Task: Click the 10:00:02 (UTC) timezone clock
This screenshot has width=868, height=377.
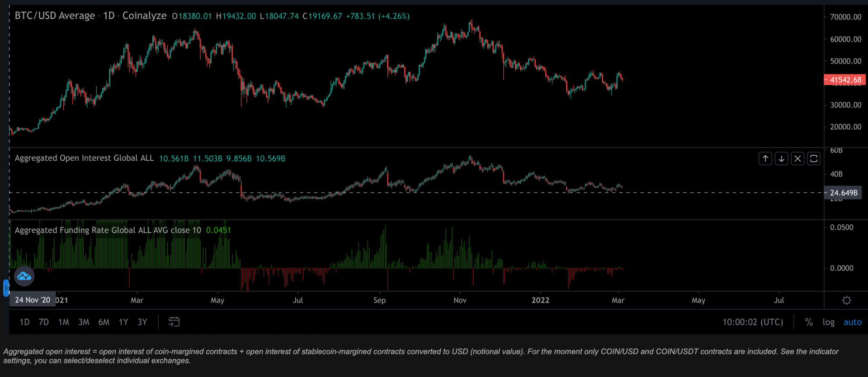Action: coord(753,322)
